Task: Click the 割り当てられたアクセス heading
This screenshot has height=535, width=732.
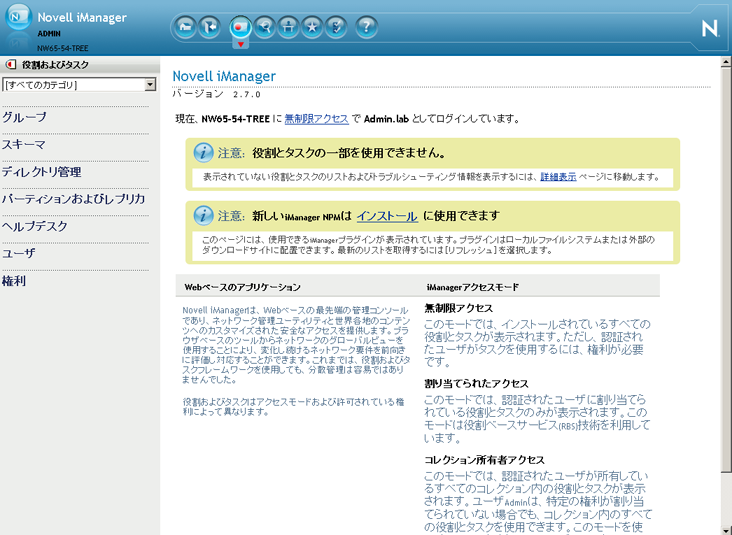Action: (x=476, y=384)
